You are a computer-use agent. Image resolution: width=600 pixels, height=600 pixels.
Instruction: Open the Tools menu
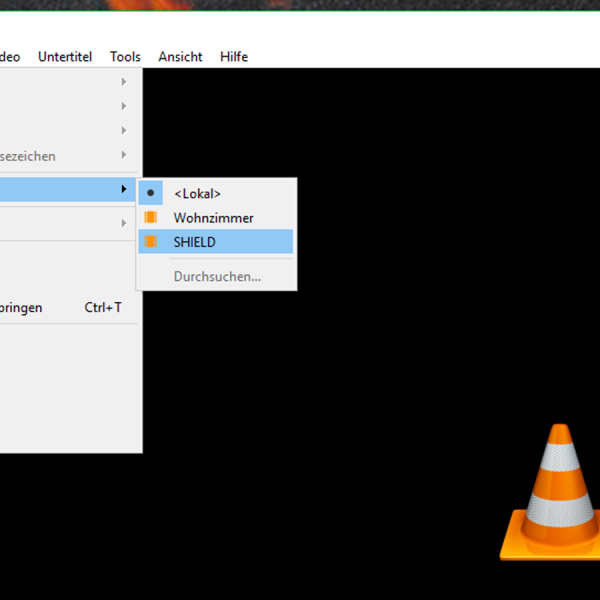[x=125, y=57]
